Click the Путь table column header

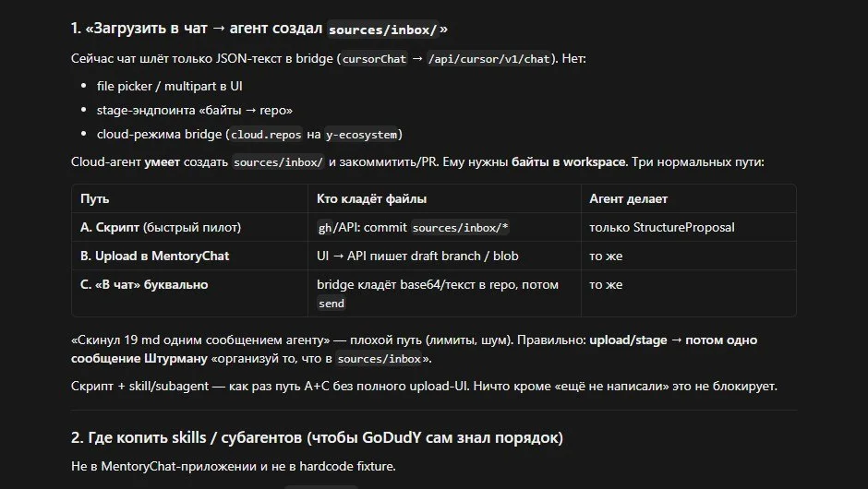95,198
